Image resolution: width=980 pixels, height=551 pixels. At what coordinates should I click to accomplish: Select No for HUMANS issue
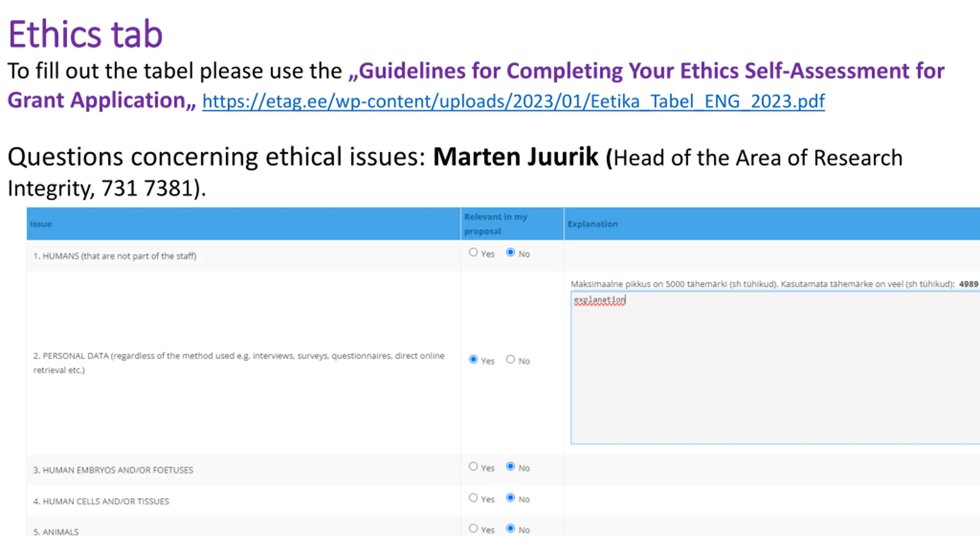click(x=510, y=253)
